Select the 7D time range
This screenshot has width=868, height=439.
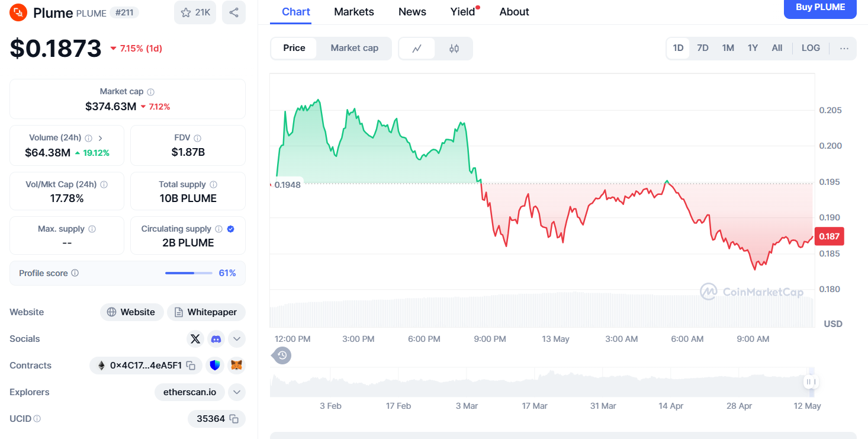pyautogui.click(x=703, y=48)
